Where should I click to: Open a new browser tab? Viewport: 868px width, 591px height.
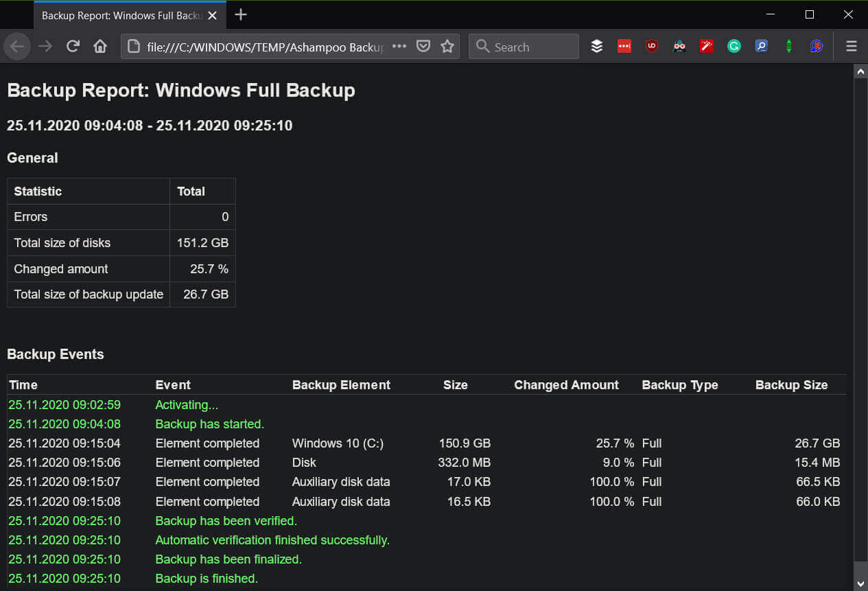(x=241, y=14)
